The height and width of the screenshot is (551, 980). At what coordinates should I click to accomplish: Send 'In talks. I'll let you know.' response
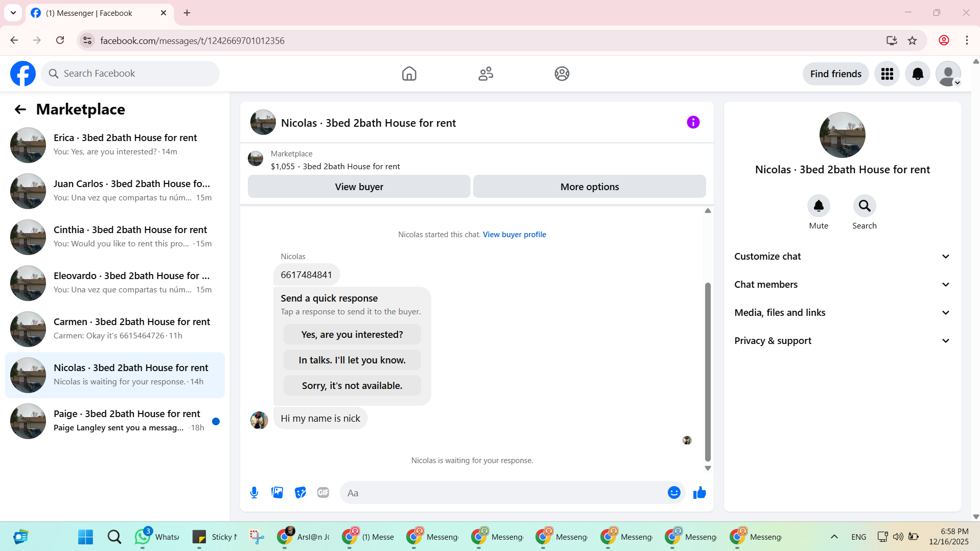352,360
